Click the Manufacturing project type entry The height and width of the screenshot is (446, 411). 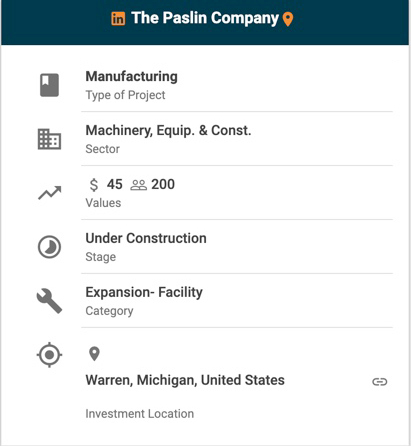coord(132,76)
